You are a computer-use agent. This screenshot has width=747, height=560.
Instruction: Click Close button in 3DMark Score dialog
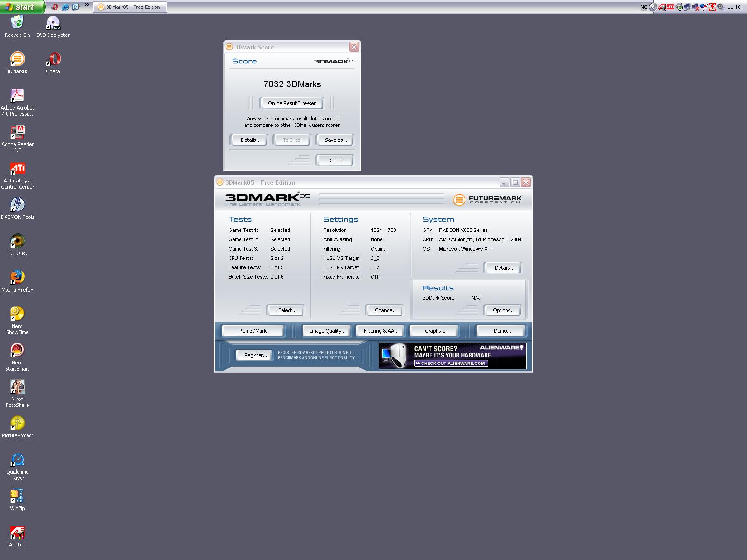tap(335, 161)
